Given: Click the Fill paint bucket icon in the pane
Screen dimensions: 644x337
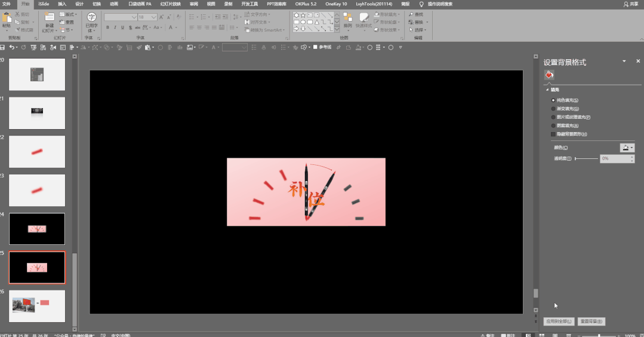Looking at the screenshot, I should 549,75.
